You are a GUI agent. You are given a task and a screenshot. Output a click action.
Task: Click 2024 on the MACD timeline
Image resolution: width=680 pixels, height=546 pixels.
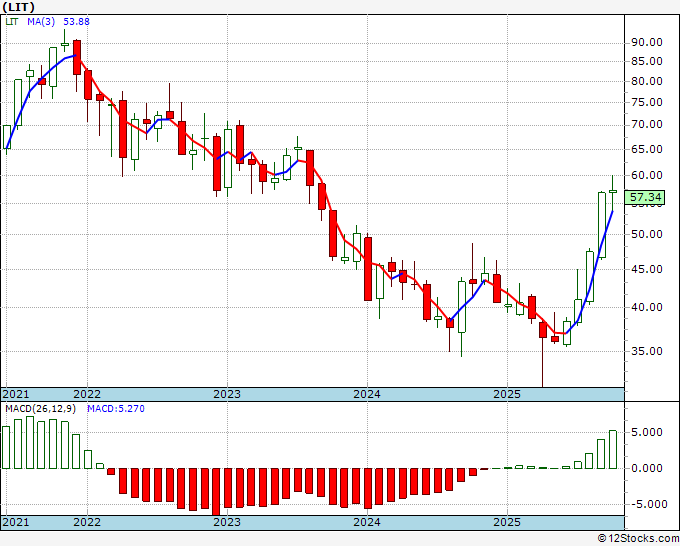[367, 522]
